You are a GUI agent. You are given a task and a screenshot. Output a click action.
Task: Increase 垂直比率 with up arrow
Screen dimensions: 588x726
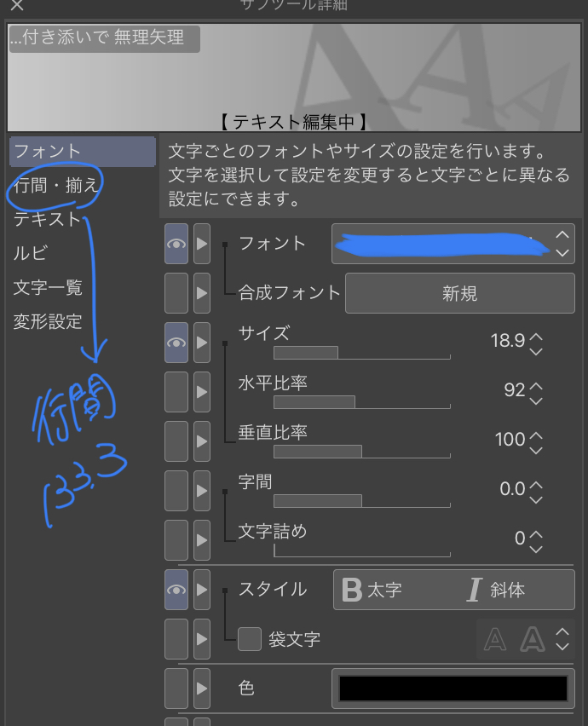(536, 435)
